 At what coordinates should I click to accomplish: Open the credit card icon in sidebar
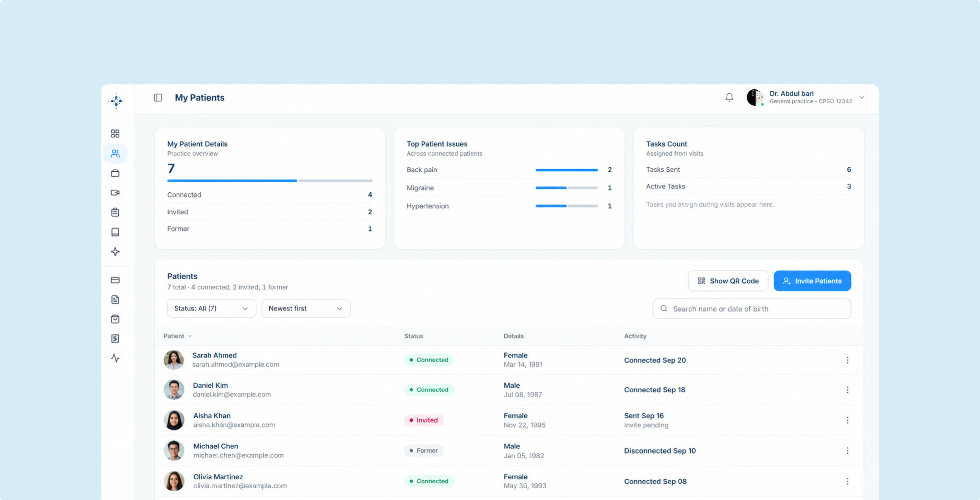[115, 280]
